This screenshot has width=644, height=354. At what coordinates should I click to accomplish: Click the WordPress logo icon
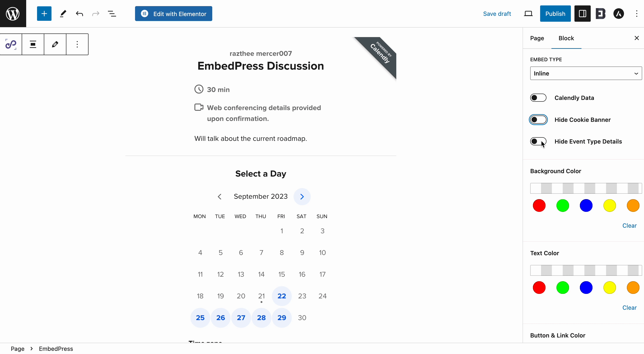[13, 14]
